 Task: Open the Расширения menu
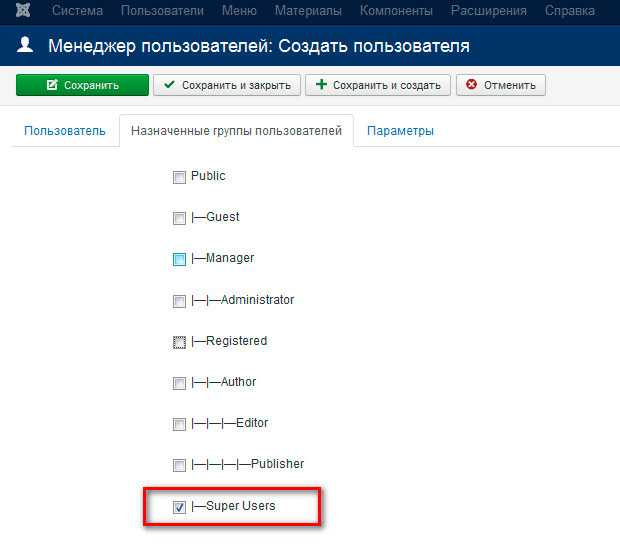point(489,10)
